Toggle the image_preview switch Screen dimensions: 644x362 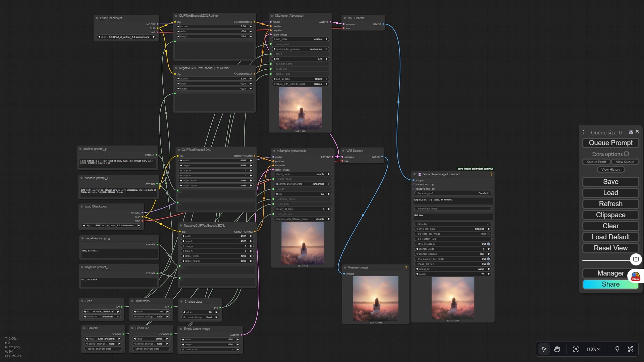(488, 264)
